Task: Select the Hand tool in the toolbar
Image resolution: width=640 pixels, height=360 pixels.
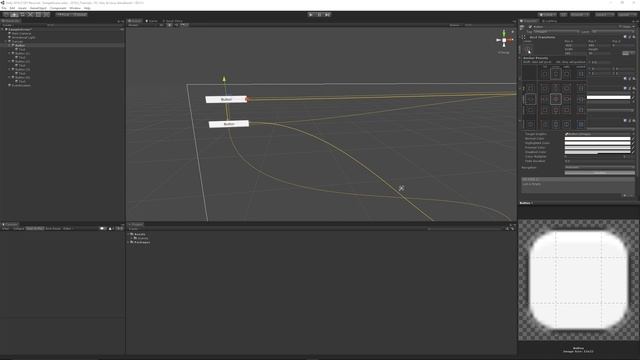Action: (x=6, y=14)
